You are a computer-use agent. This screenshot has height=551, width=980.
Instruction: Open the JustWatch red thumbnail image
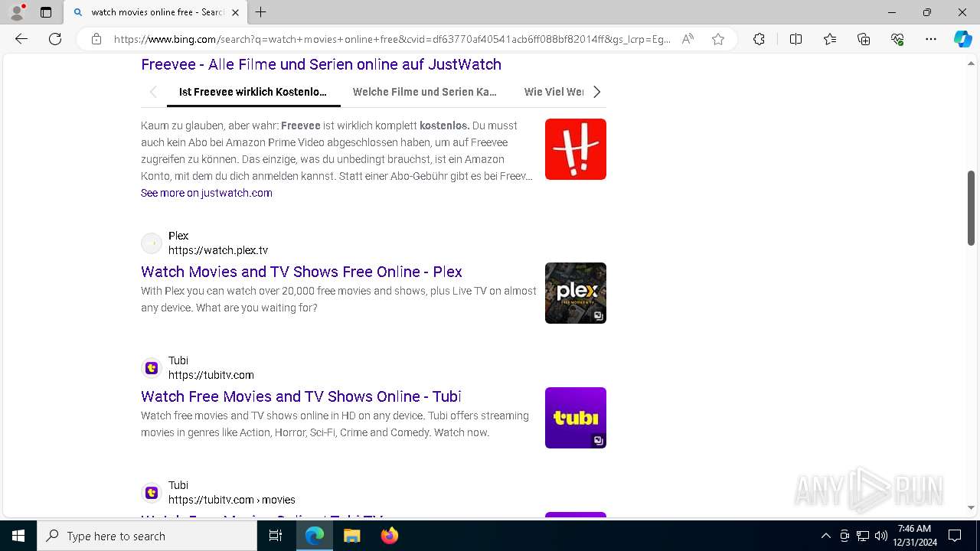point(576,149)
